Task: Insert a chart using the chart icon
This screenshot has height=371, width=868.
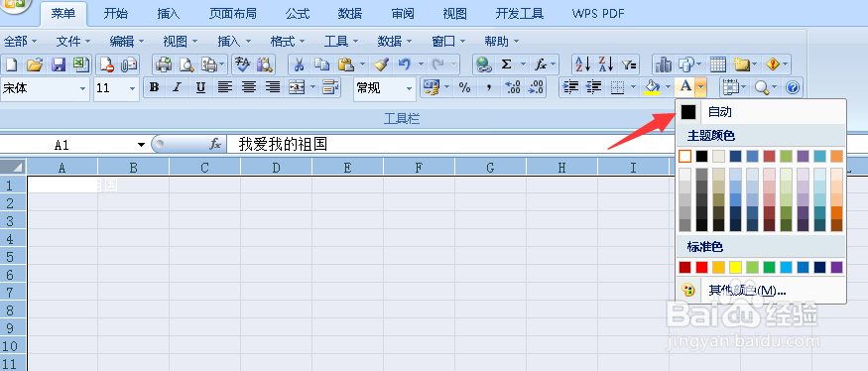Action: 664,64
